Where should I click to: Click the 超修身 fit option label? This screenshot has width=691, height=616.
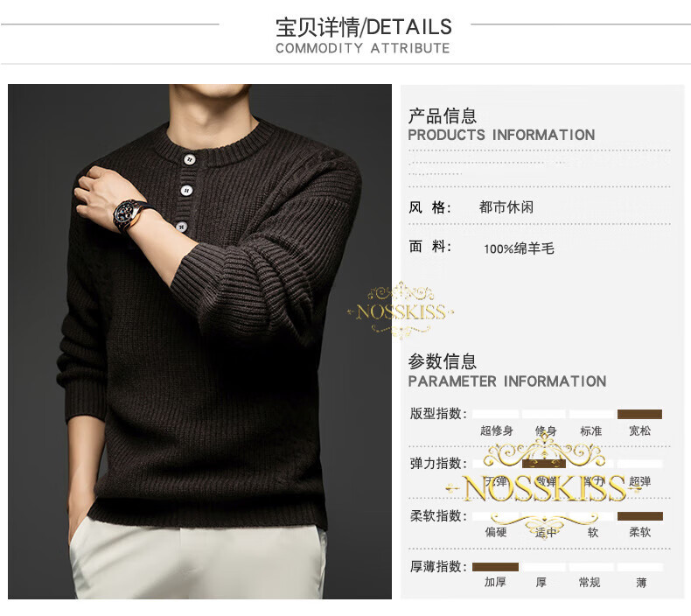(x=497, y=430)
